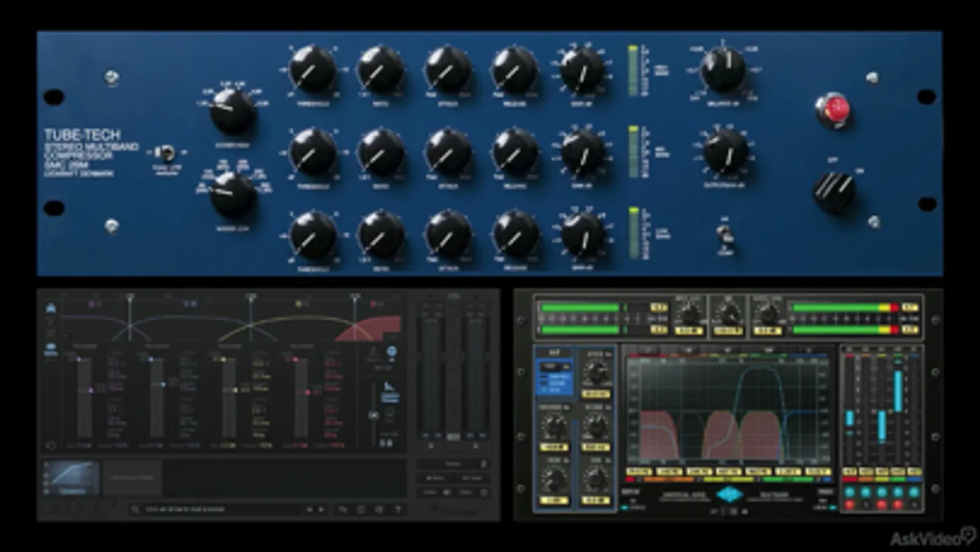This screenshot has height=552, width=980.
Task: Load next preset with right arrow in Ozone
Action: (321, 510)
